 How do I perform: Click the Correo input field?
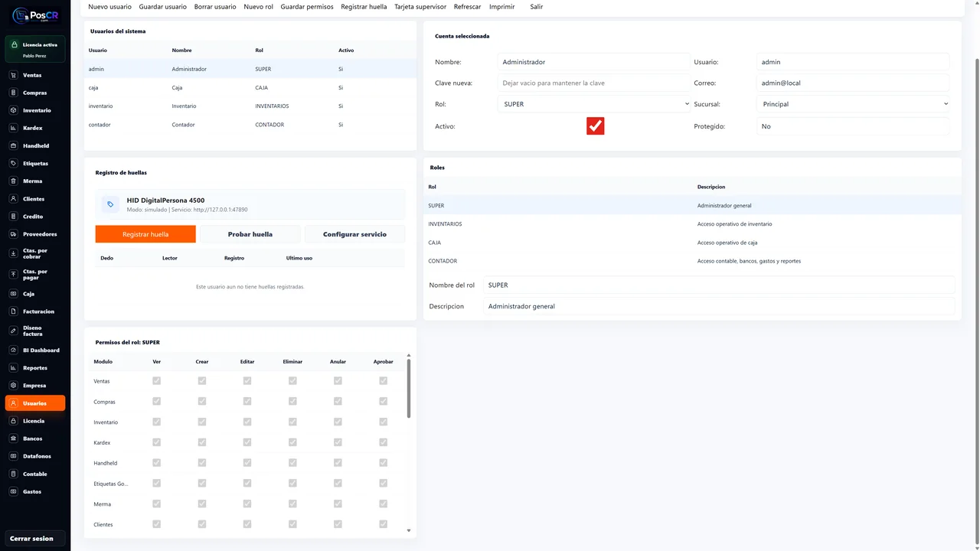pos(853,83)
